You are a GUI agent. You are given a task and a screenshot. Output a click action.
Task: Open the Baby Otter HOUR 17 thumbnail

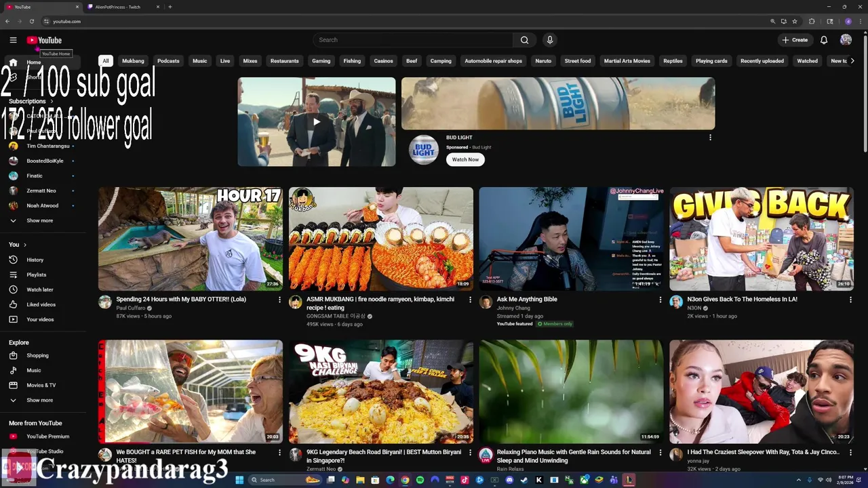191,239
